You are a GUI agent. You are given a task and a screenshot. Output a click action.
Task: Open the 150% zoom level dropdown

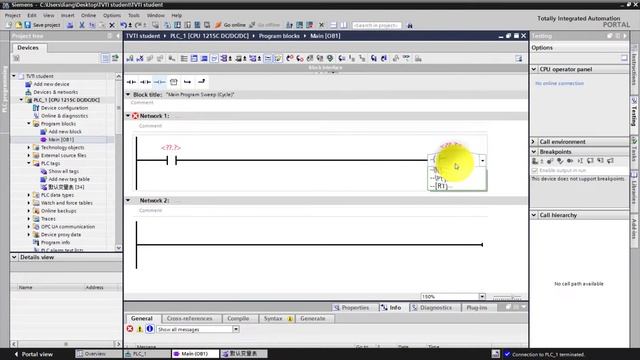[x=482, y=297]
